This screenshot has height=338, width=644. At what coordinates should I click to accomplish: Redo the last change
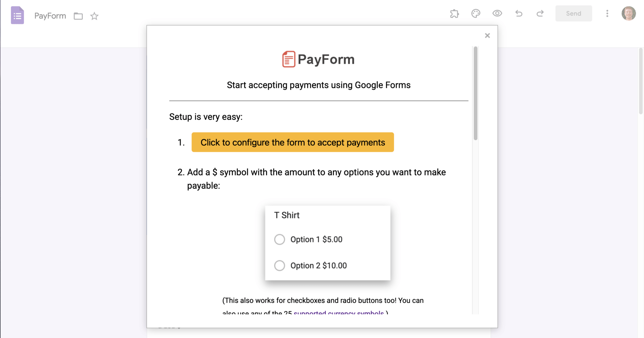tap(541, 14)
